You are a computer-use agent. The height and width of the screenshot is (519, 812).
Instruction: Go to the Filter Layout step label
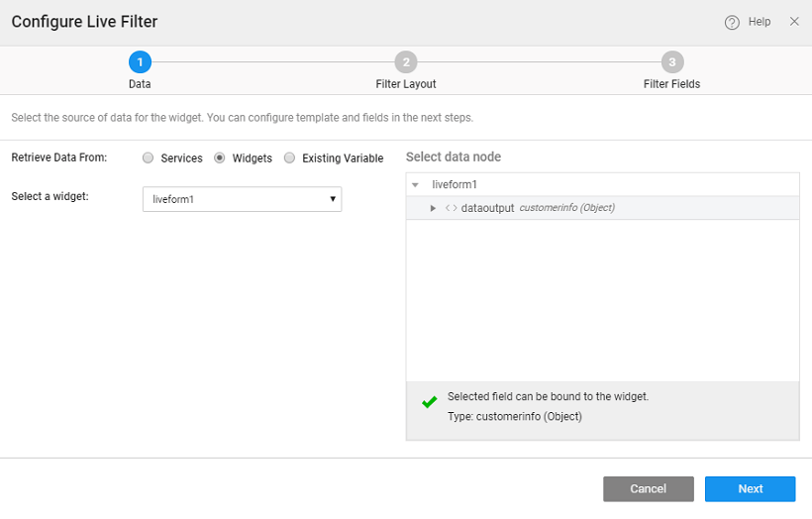click(x=405, y=84)
